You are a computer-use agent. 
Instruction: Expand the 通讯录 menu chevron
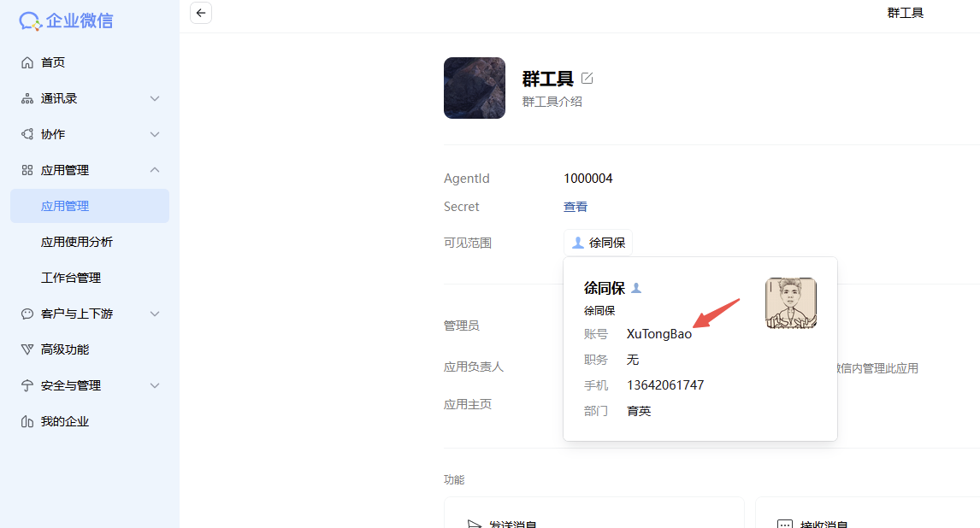[x=155, y=98]
